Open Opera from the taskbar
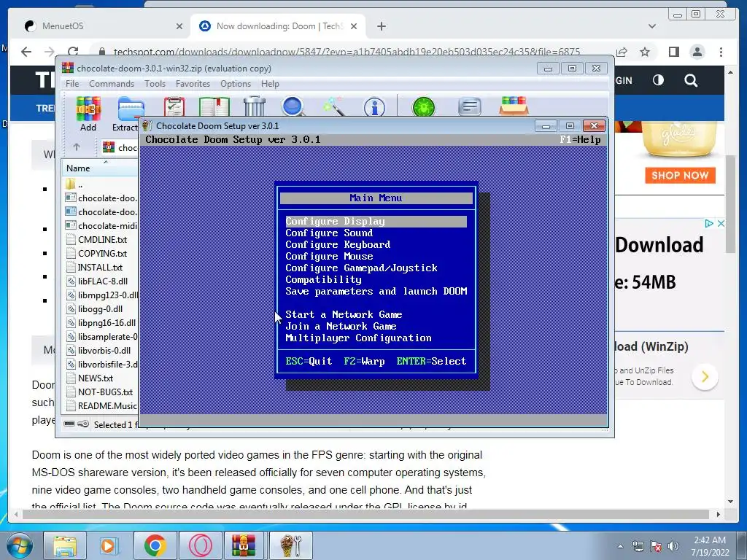The height and width of the screenshot is (560, 747). pyautogui.click(x=200, y=545)
